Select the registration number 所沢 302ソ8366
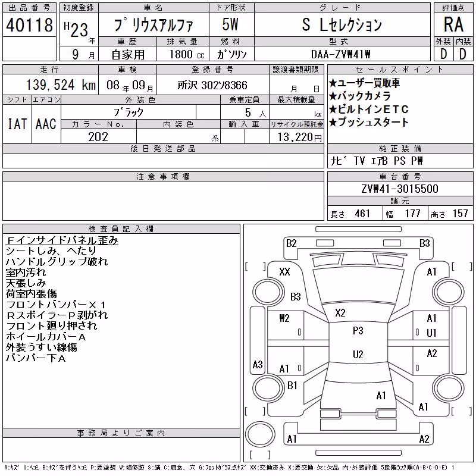Screen dimensions: 476x476 click(212, 85)
